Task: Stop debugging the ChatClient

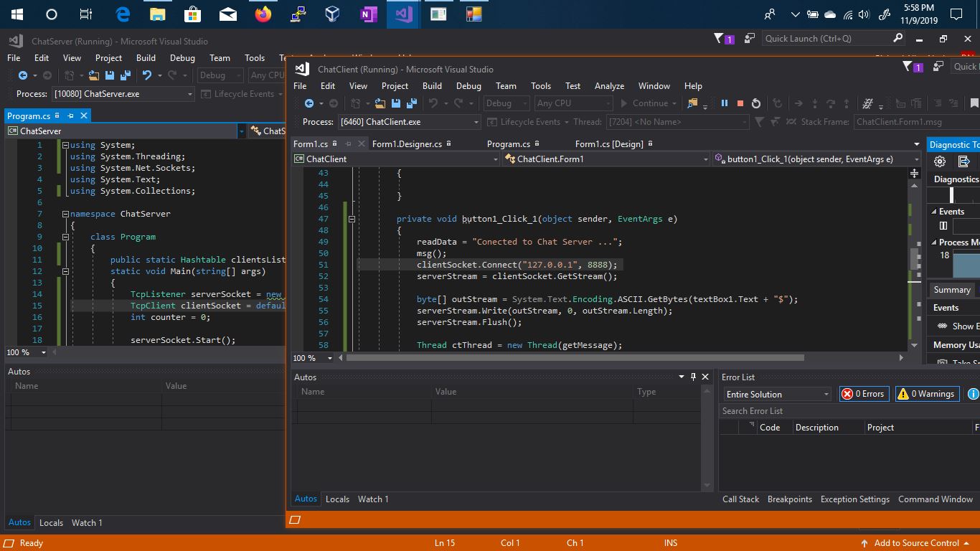Action: [740, 103]
